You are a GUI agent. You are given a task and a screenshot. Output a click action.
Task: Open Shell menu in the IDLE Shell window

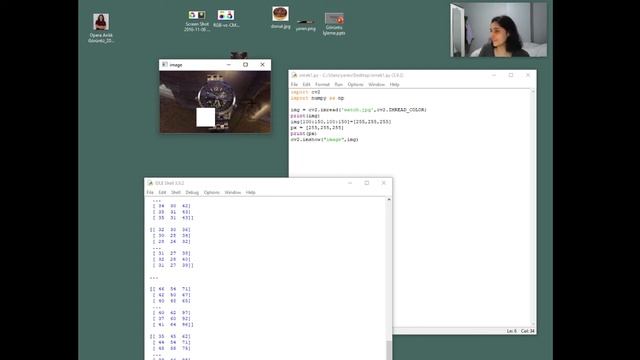click(x=176, y=192)
